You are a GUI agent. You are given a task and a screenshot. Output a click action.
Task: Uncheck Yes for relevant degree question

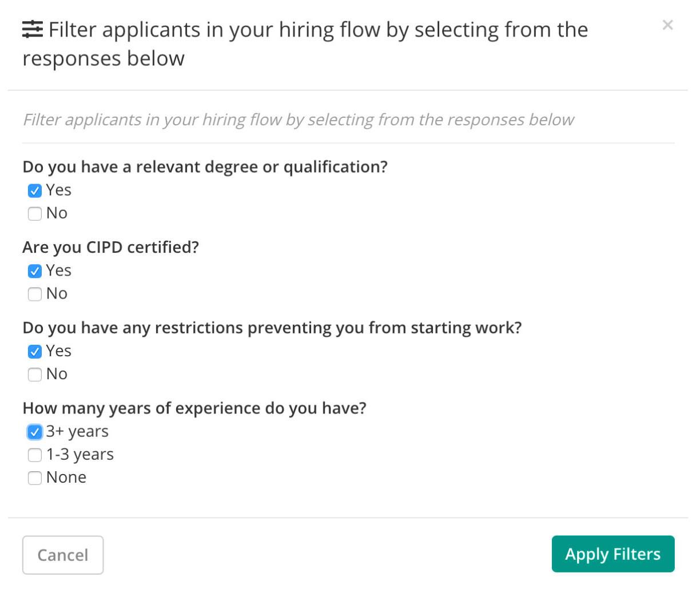(x=35, y=190)
